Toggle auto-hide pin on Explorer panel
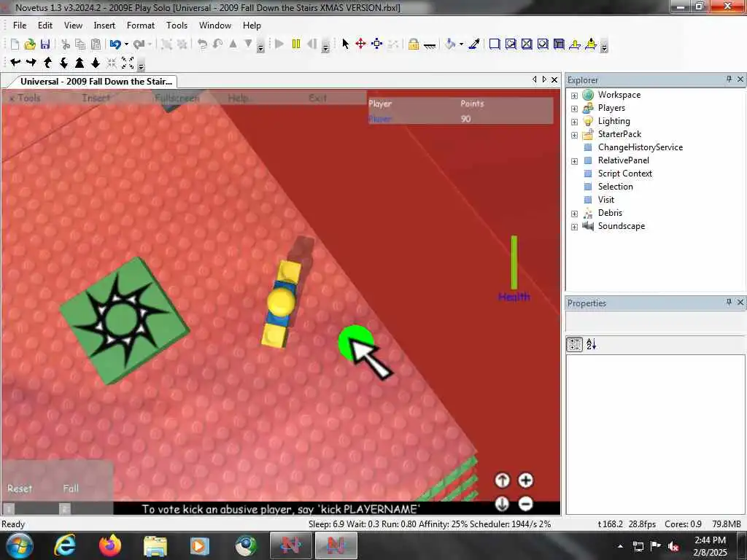The height and width of the screenshot is (560, 747). 729,79
